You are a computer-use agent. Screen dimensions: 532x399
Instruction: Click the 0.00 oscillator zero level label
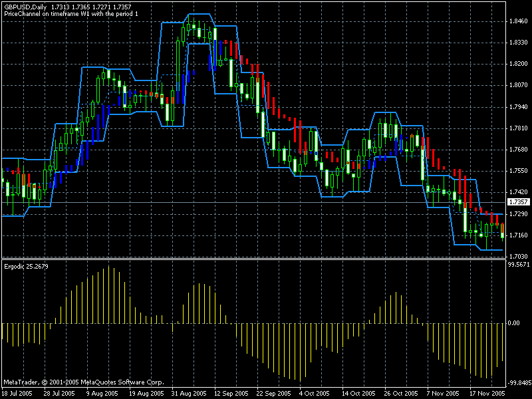(514, 323)
